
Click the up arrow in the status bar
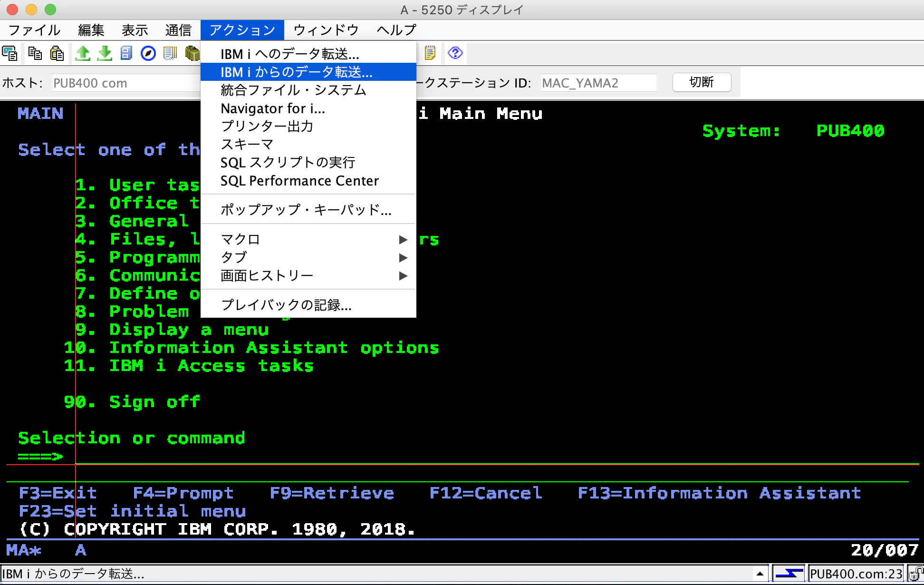pos(760,574)
